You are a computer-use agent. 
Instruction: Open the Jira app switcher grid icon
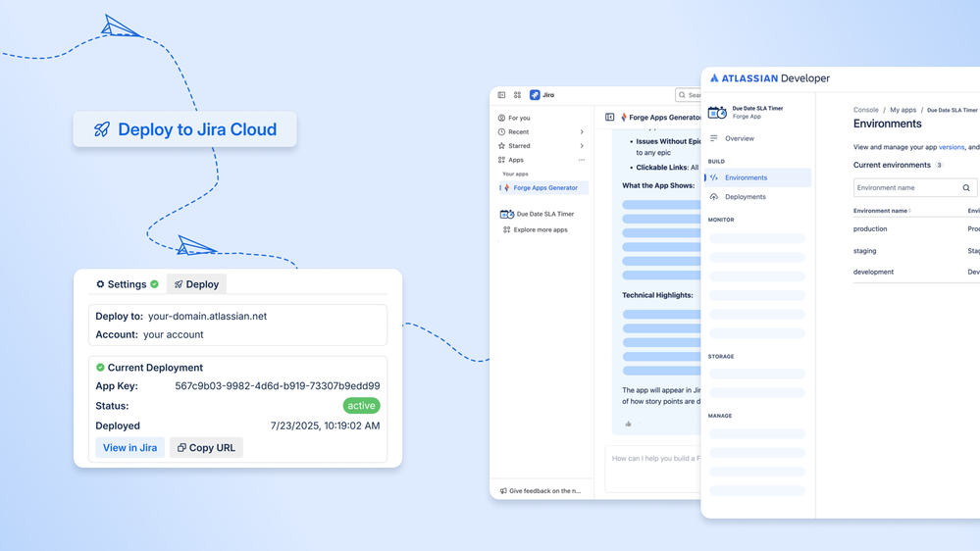click(518, 95)
